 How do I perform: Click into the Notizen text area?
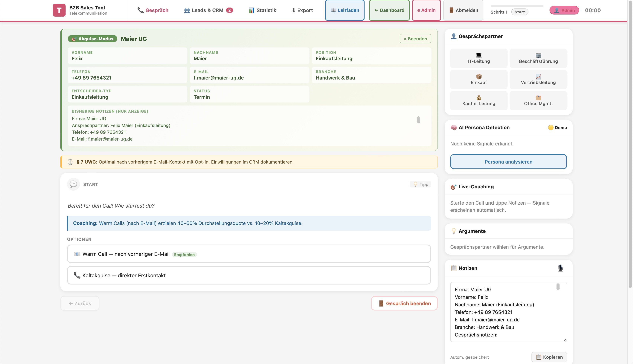click(x=508, y=312)
